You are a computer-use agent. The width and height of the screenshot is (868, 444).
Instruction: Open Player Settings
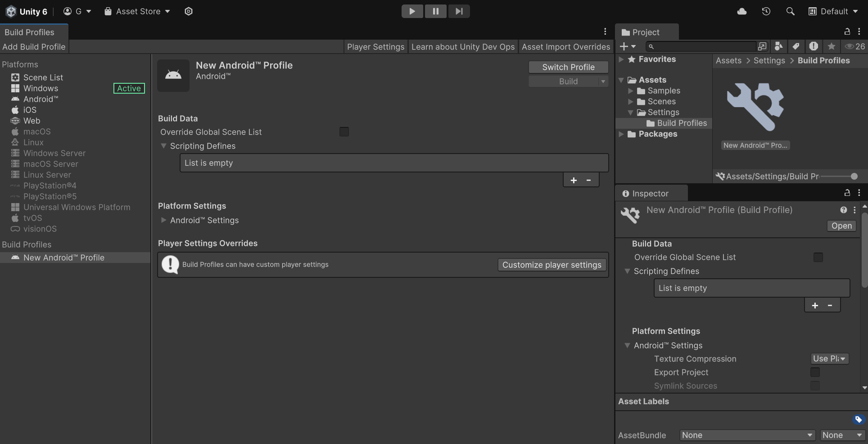point(376,47)
